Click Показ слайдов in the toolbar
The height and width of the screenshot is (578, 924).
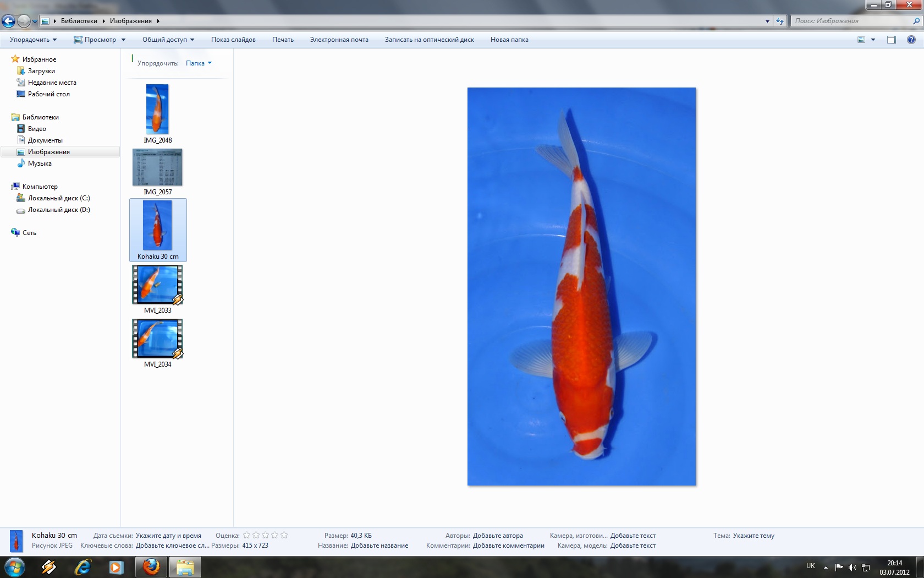coord(233,40)
